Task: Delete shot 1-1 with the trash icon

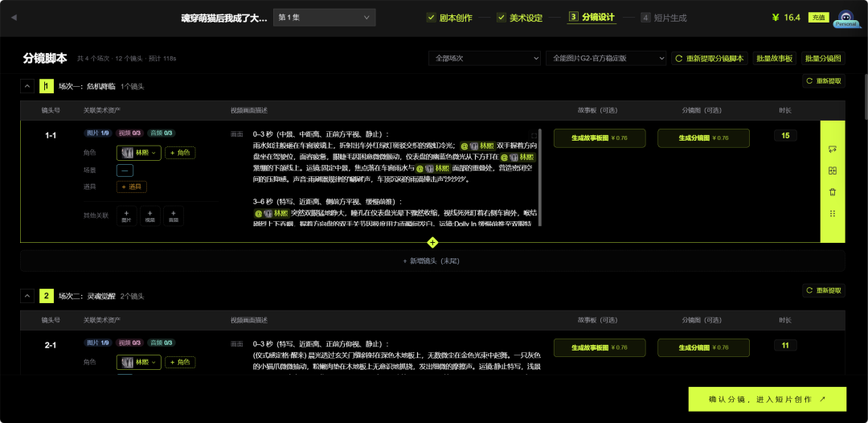Action: coord(832,192)
